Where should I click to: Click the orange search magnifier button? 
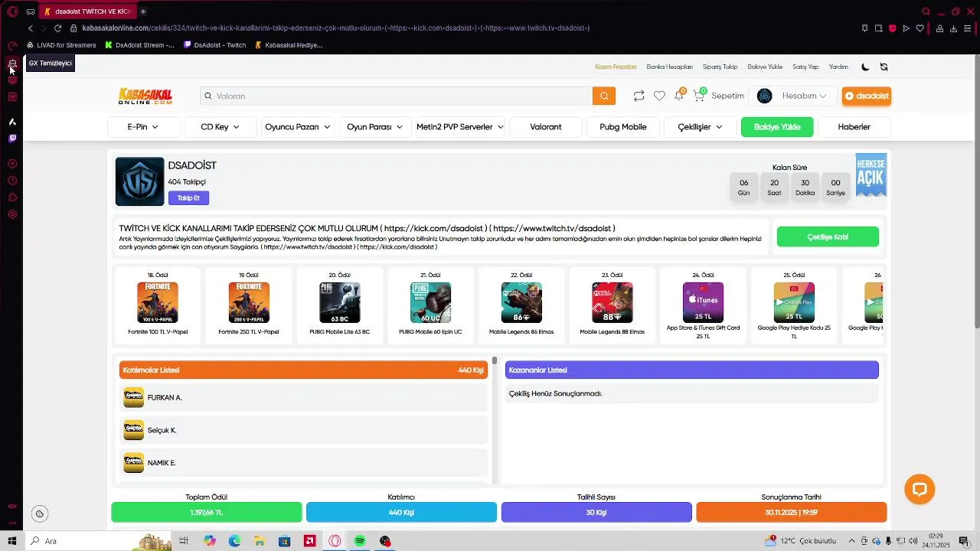point(603,96)
